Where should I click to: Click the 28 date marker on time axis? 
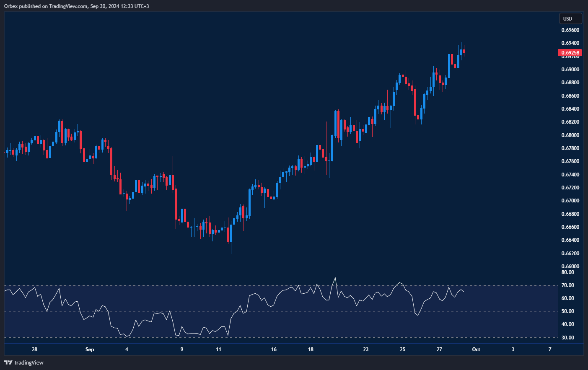[x=34, y=349]
